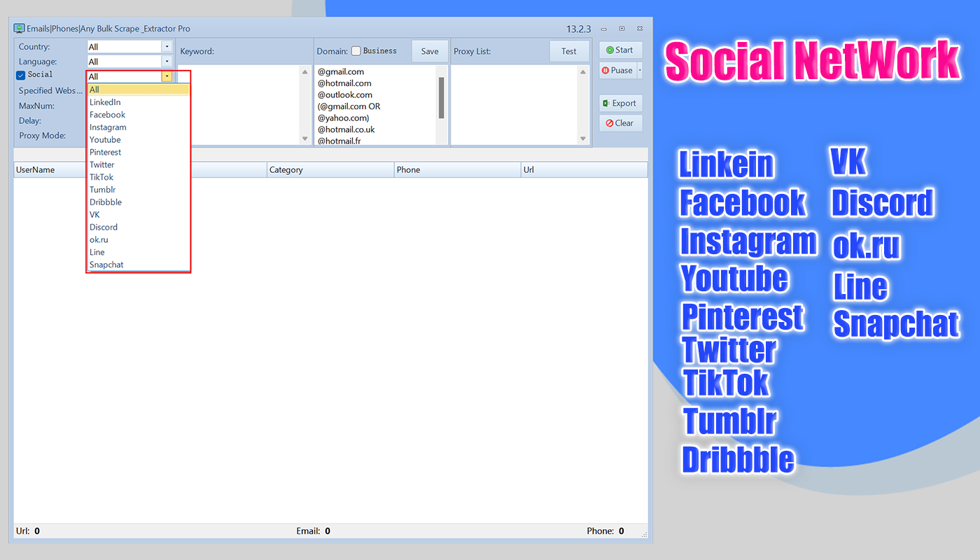Click the red Clear icon
The width and height of the screenshot is (980, 560).
[x=610, y=123]
